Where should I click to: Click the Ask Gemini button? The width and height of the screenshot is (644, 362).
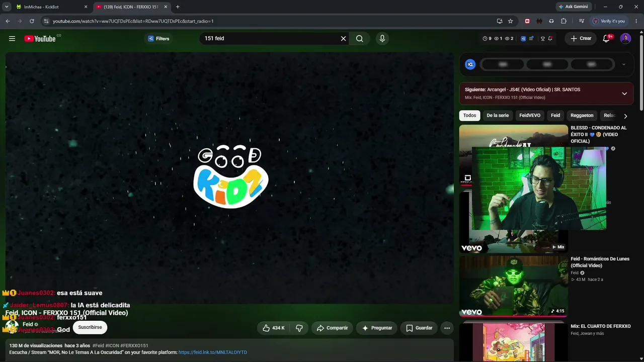point(573,7)
